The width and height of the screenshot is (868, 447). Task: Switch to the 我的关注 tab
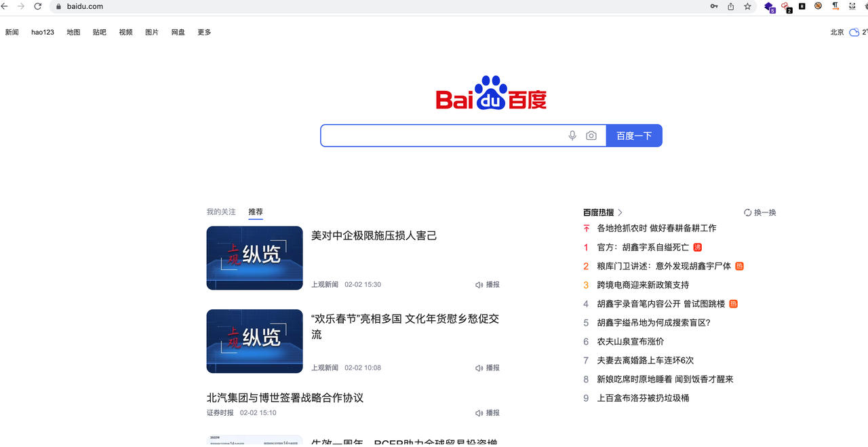(x=221, y=212)
